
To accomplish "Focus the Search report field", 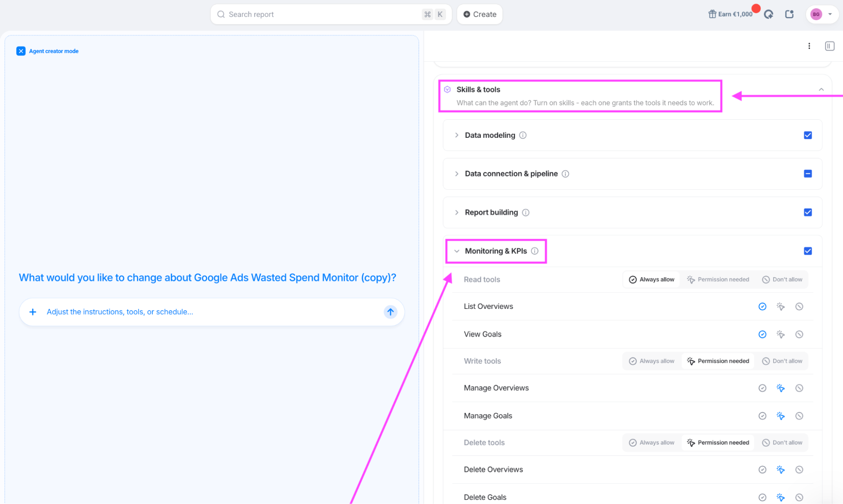I will pyautogui.click(x=331, y=14).
